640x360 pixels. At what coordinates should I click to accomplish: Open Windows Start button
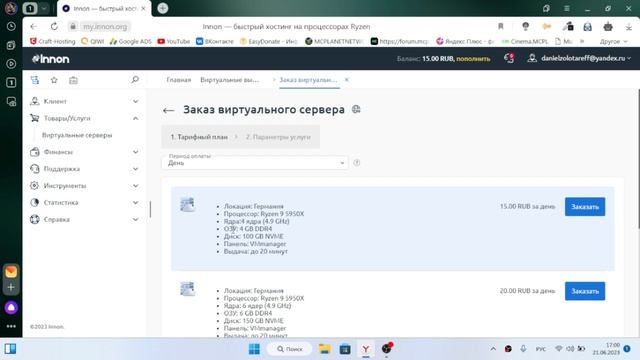[x=254, y=349]
